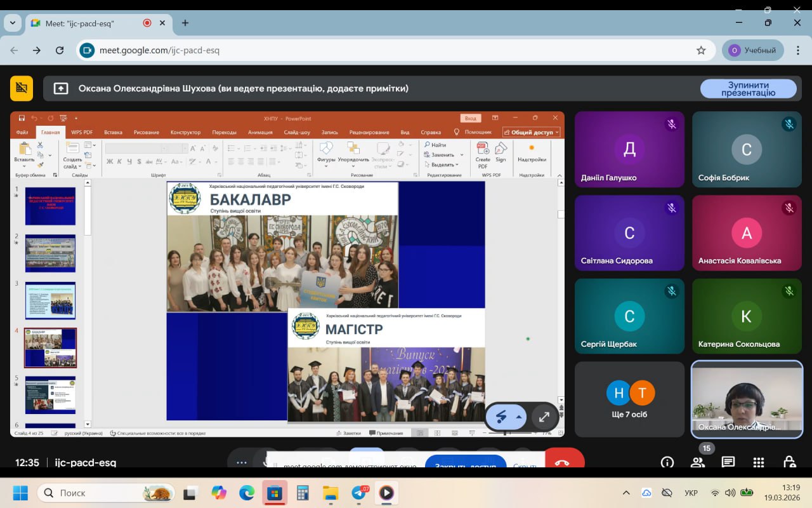Toggle the Примечания comments pane

[386, 433]
